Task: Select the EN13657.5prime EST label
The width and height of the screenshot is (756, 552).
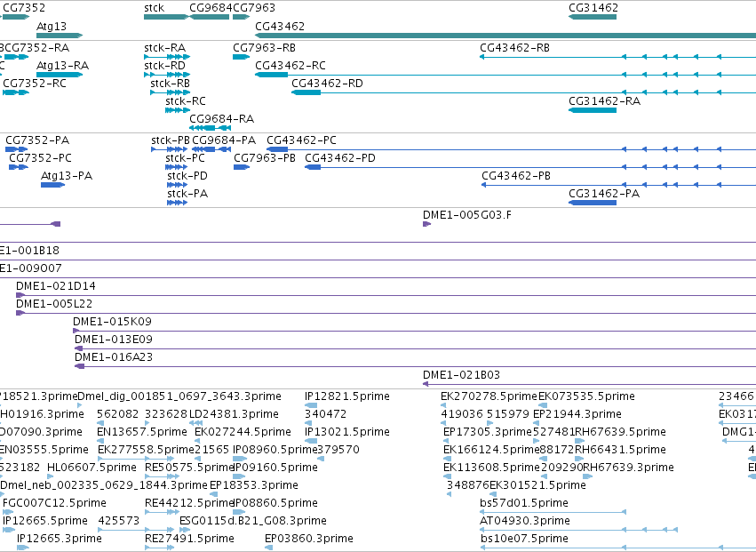Action: tap(142, 432)
